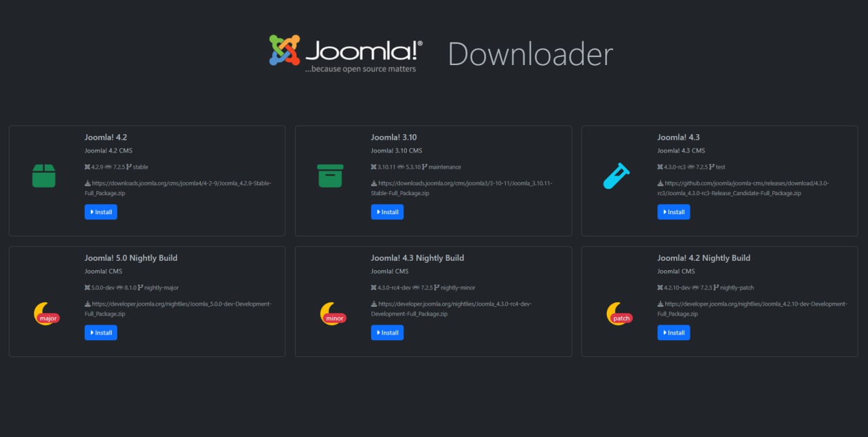Click the moon icon labeled major
The image size is (868, 437).
46,314
